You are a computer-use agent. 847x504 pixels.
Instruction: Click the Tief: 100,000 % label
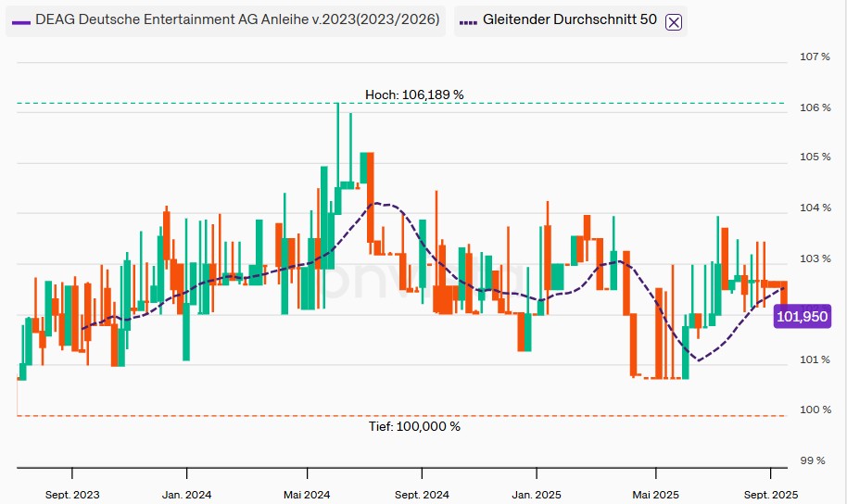pos(414,427)
